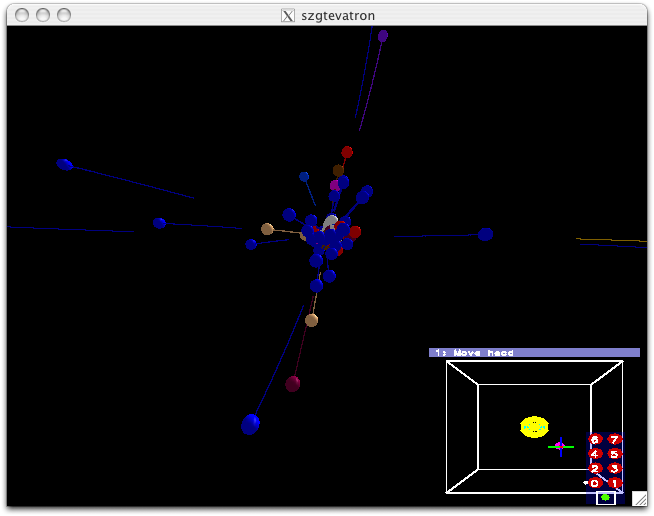
Task: Select red button 2 in simulator panel
Action: [x=595, y=468]
